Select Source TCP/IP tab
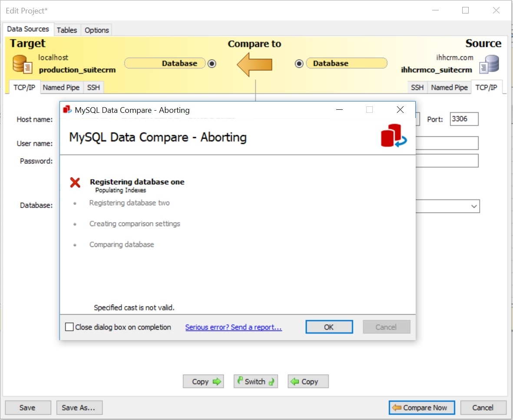 [486, 87]
